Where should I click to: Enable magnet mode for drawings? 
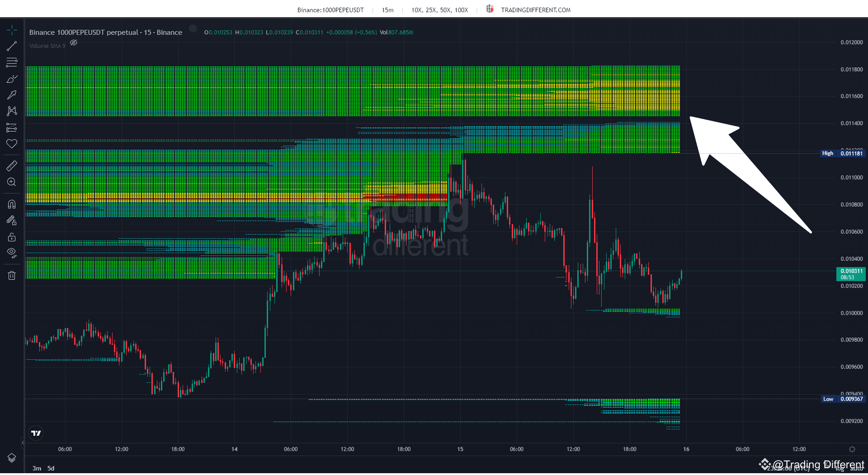pyautogui.click(x=12, y=204)
